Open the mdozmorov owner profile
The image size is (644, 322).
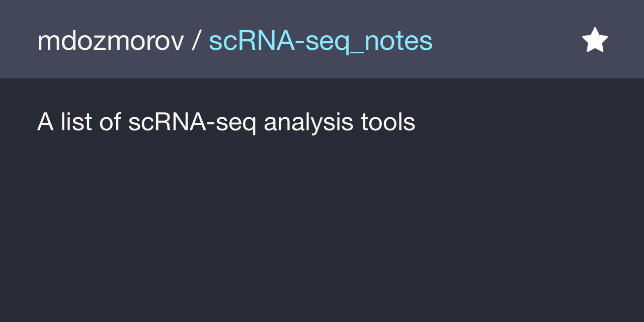coord(111,41)
